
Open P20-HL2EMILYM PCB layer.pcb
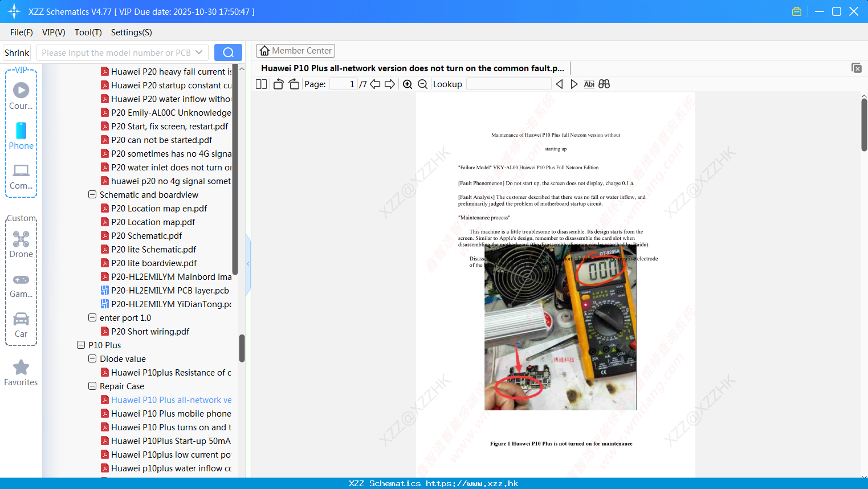pyautogui.click(x=170, y=291)
